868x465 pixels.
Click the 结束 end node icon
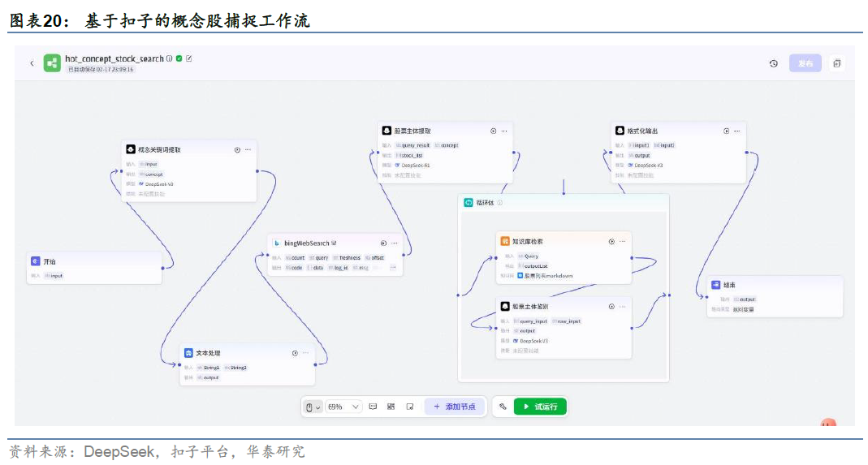click(x=716, y=285)
